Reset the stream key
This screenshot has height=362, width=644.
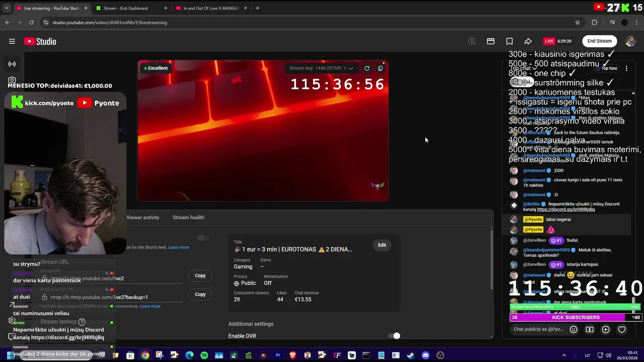pos(367,68)
